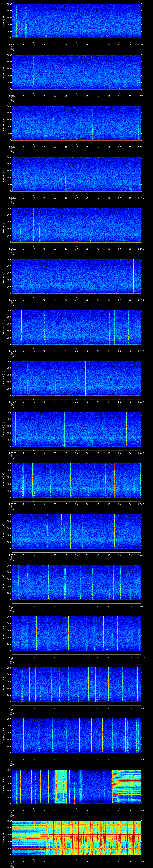Viewport: 153px width, 868px height.
Task: Click the 11:47:00 start time label
Action: (x=12, y=44)
